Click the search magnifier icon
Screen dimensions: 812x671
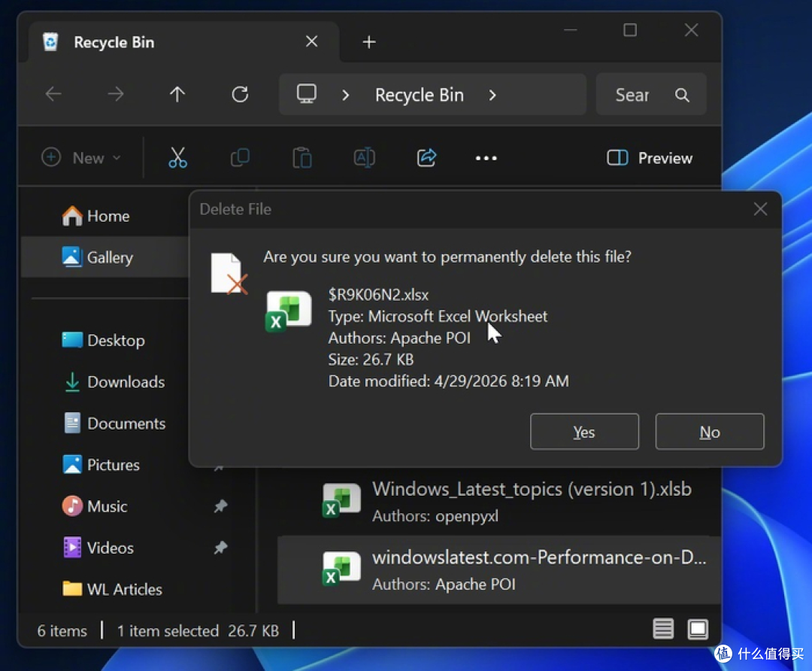click(682, 95)
